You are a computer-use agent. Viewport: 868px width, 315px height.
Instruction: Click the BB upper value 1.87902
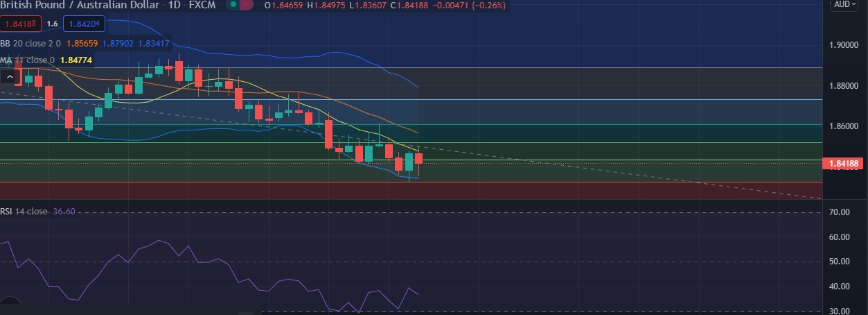click(118, 43)
